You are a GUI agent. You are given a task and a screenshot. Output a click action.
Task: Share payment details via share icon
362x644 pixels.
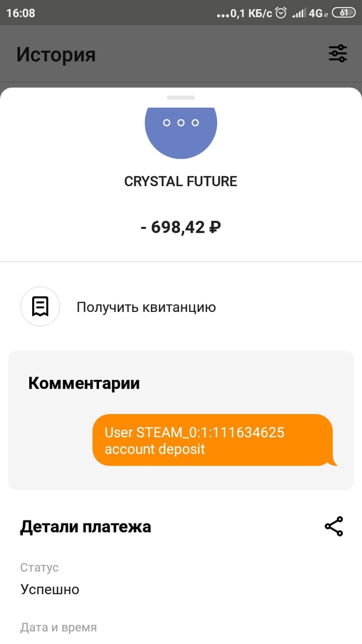click(x=333, y=527)
